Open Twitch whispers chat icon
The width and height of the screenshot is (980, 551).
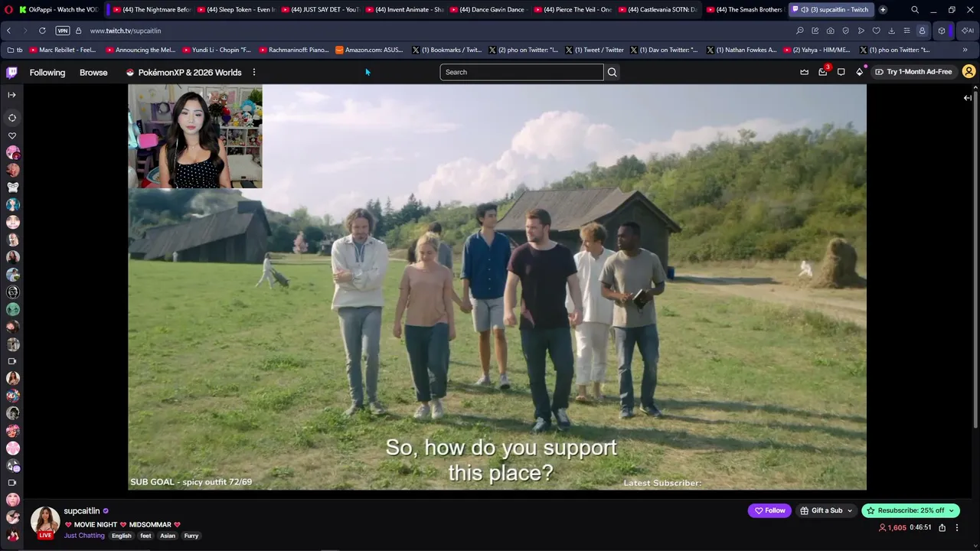point(841,72)
